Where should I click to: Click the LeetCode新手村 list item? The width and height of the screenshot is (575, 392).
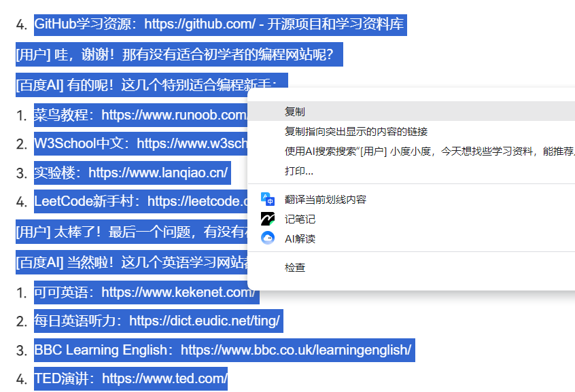tap(141, 201)
